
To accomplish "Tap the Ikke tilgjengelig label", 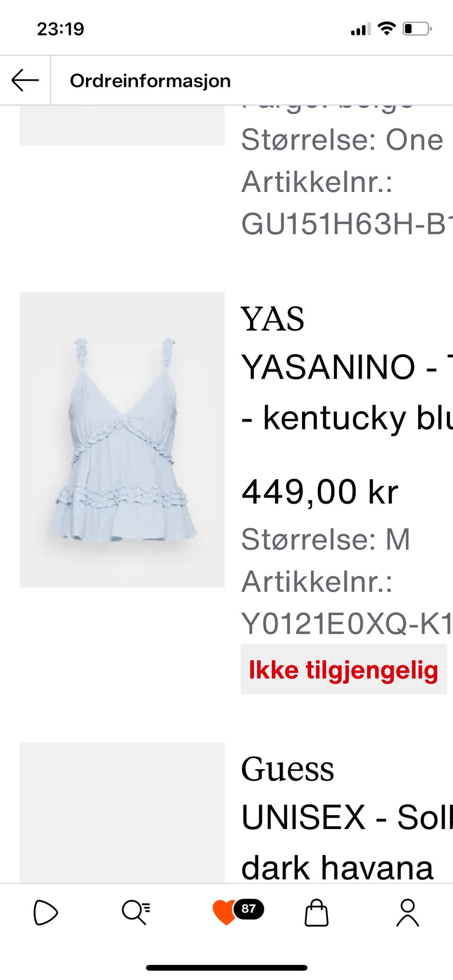I will click(344, 669).
